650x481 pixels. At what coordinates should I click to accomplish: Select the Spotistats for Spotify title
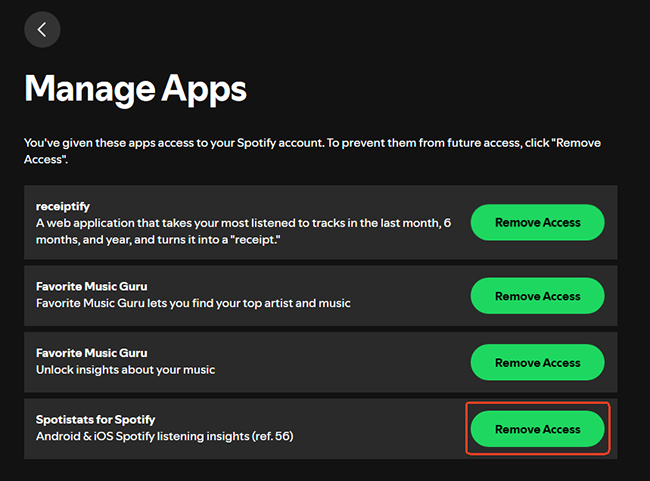95,420
